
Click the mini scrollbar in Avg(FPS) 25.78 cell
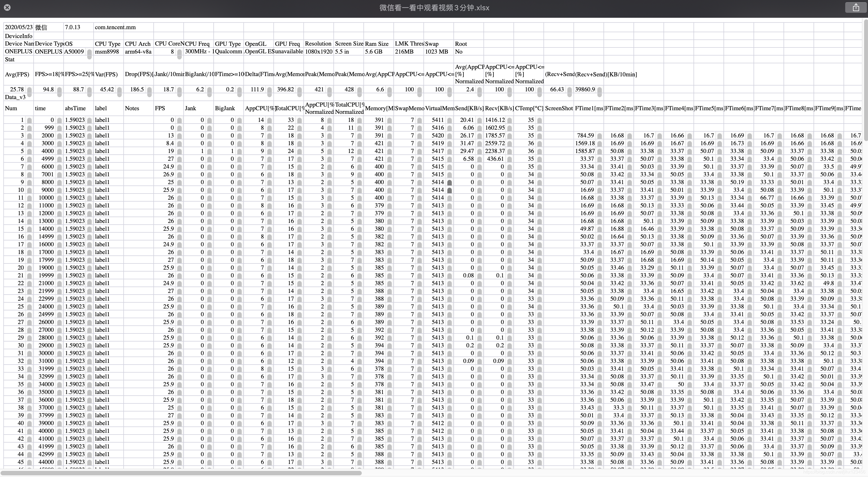tap(30, 91)
